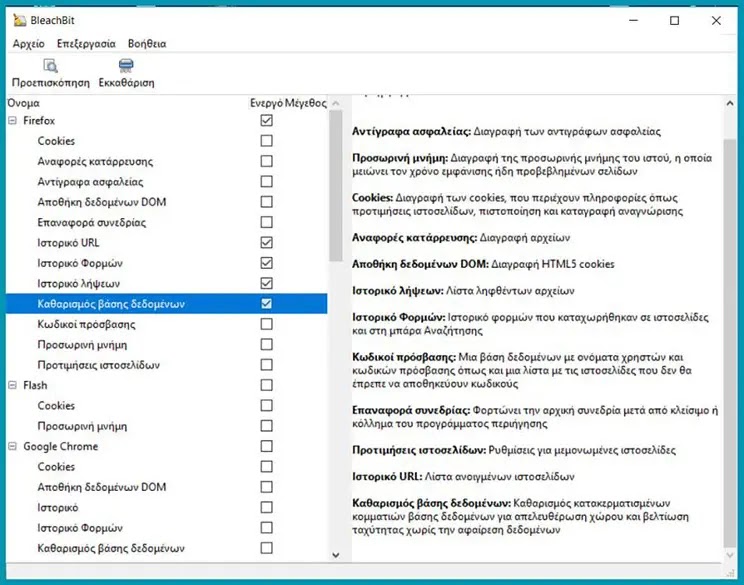Tick the Κωδικοί πρόσβασης checkbox
This screenshot has width=744, height=585.
click(267, 324)
